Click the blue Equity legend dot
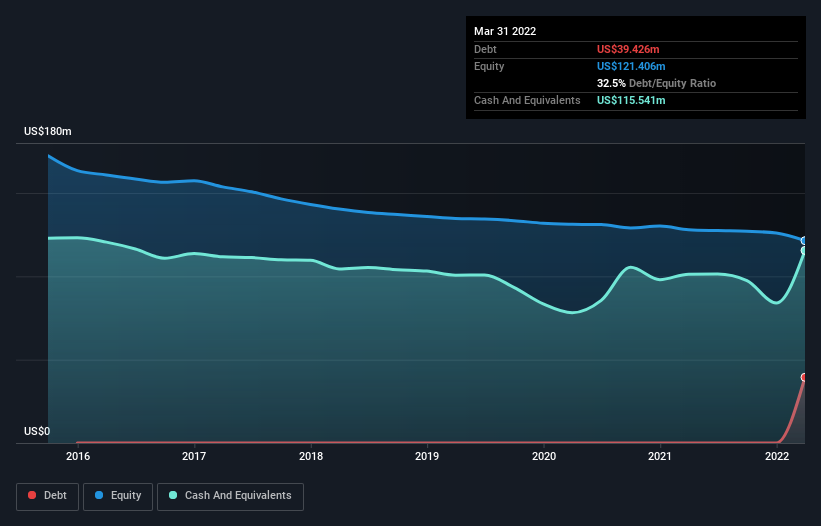This screenshot has width=821, height=526. [x=99, y=495]
